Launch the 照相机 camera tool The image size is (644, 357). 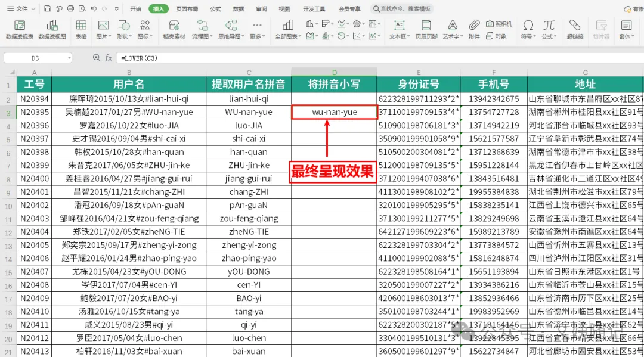(x=499, y=24)
